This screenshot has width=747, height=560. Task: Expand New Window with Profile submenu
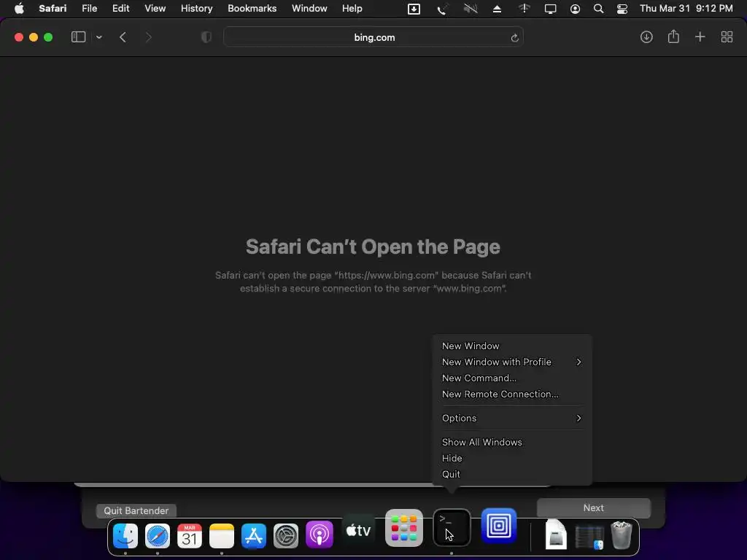pos(512,362)
